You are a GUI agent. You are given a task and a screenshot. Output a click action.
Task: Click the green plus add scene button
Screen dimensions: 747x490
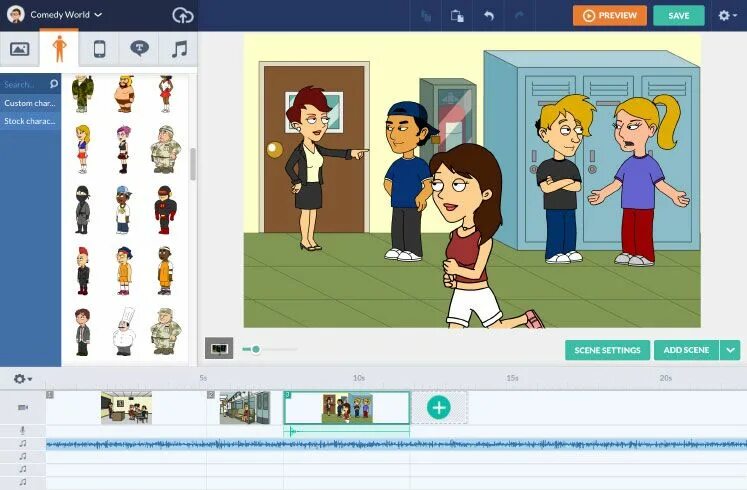(x=439, y=408)
